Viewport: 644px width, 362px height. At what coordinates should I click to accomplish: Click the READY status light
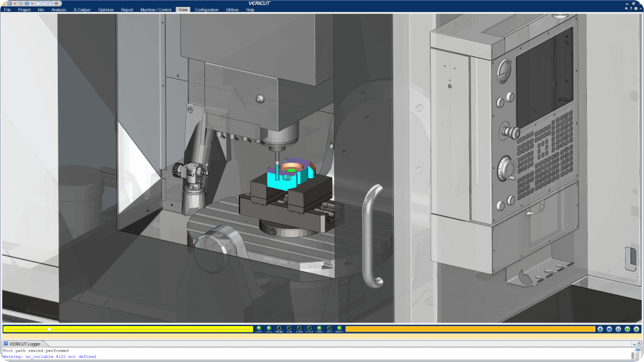coord(339,328)
